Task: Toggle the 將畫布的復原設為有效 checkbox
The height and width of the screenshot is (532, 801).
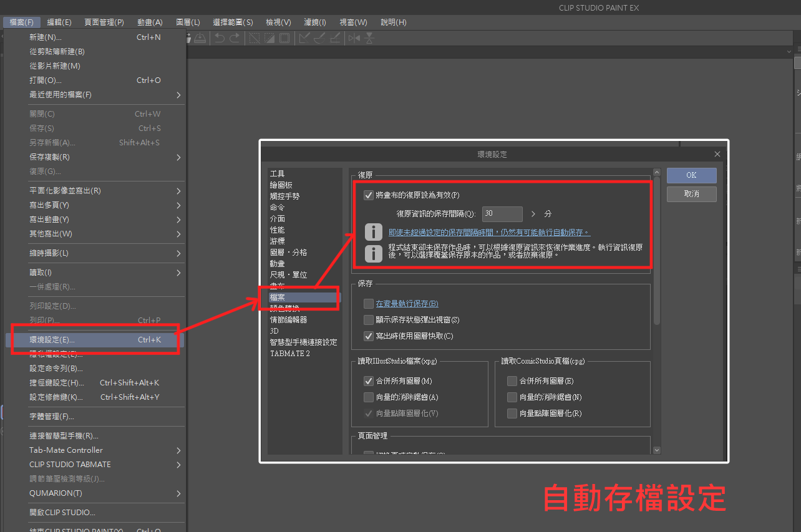Action: [x=369, y=195]
